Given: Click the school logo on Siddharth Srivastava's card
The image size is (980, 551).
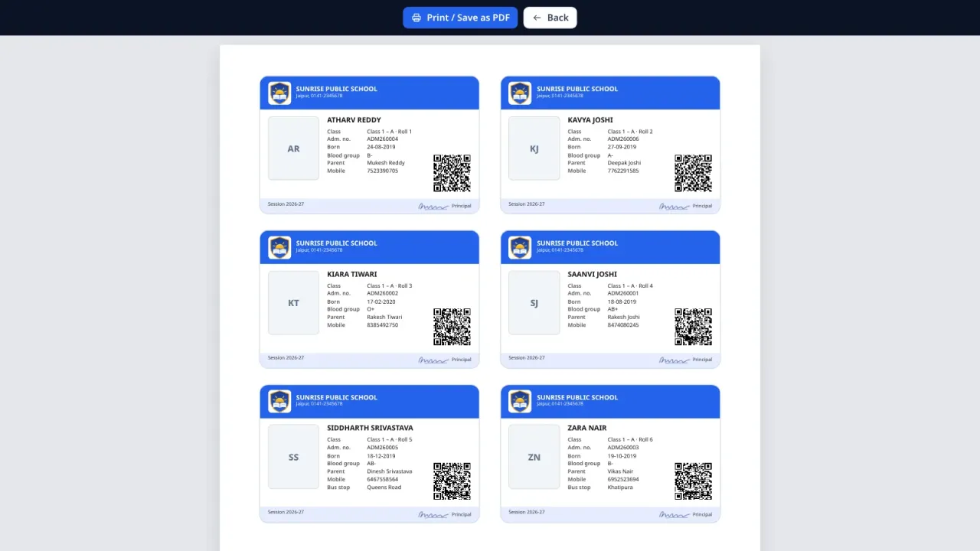Looking at the screenshot, I should click(279, 401).
